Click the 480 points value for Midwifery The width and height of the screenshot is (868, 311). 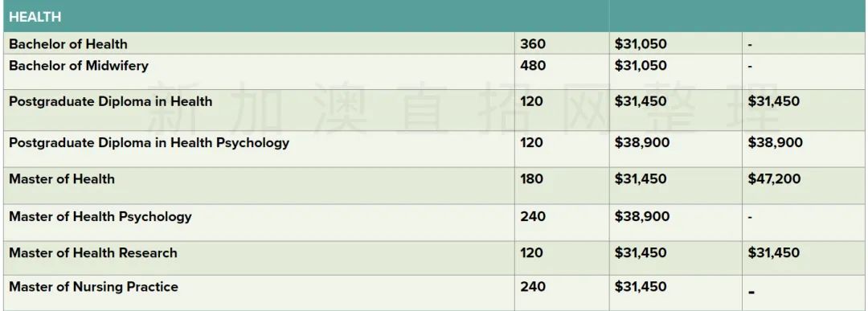[x=533, y=66]
